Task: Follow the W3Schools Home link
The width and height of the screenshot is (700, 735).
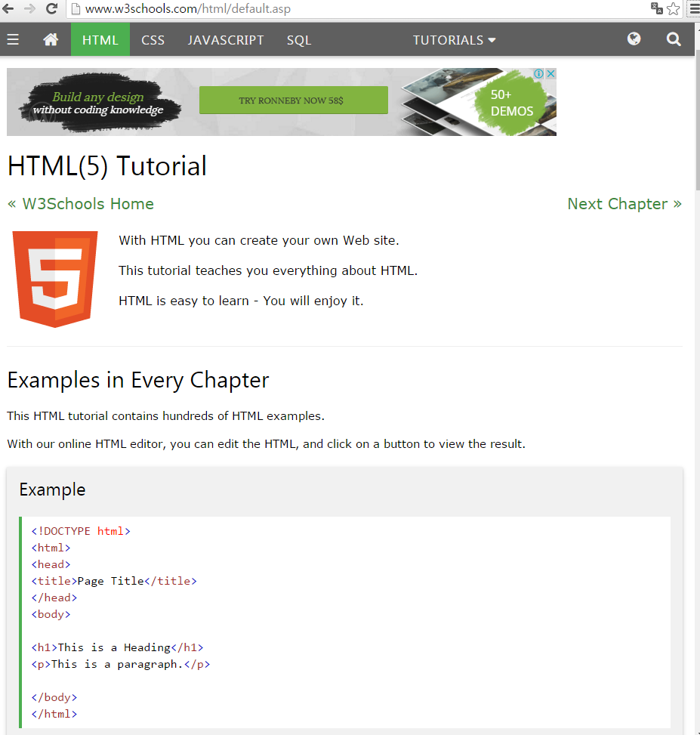Action: point(81,204)
